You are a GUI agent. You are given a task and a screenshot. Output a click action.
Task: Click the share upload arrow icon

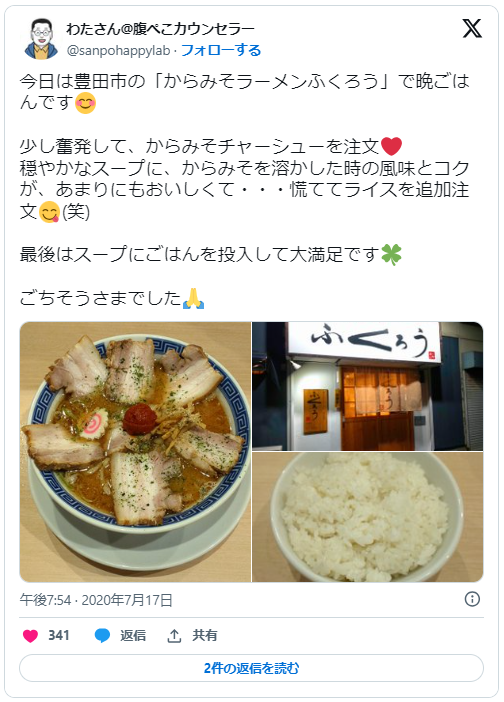point(174,635)
